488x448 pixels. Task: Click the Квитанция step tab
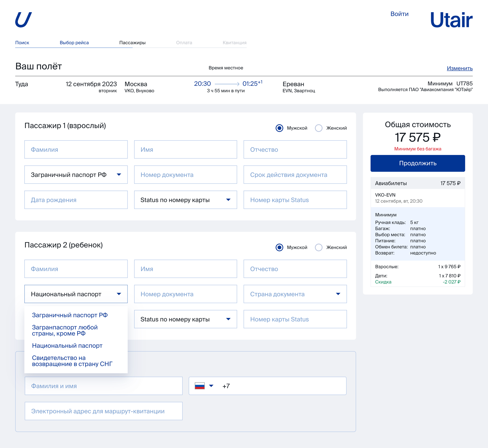(235, 43)
